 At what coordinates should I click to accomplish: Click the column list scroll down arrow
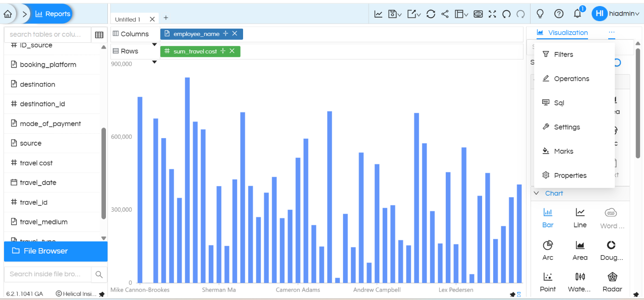tap(104, 238)
